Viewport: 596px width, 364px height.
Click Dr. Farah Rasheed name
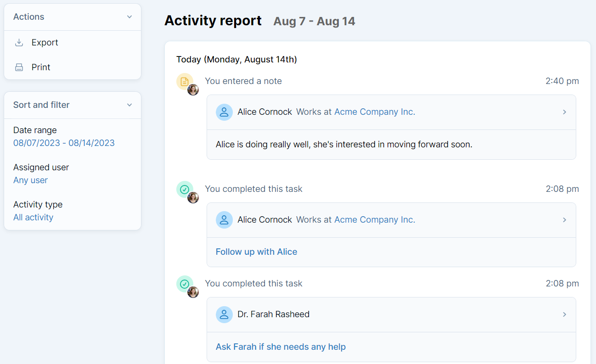click(x=273, y=314)
